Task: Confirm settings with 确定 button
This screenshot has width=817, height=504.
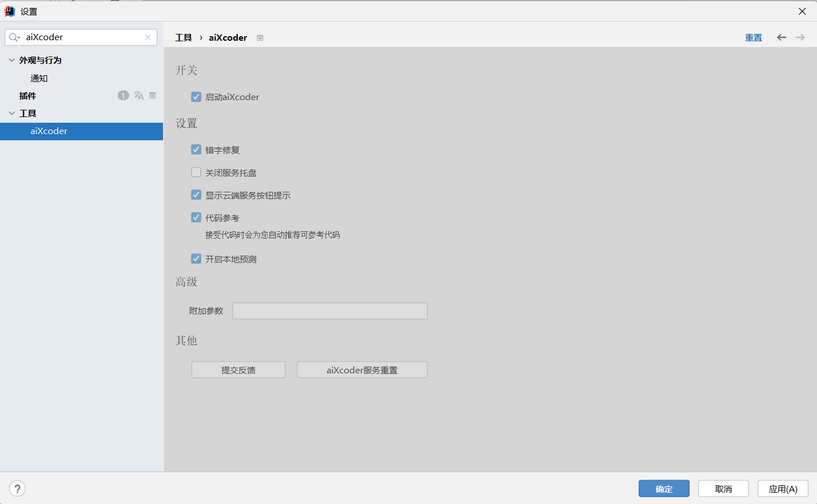Action: click(664, 489)
